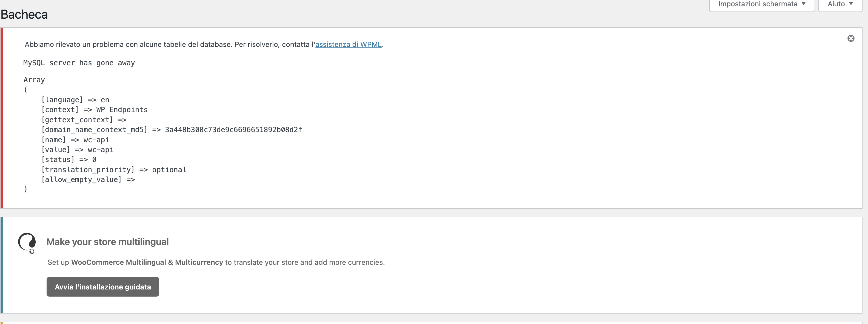Click the WPML logo icon
The height and width of the screenshot is (324, 868).
point(27,243)
